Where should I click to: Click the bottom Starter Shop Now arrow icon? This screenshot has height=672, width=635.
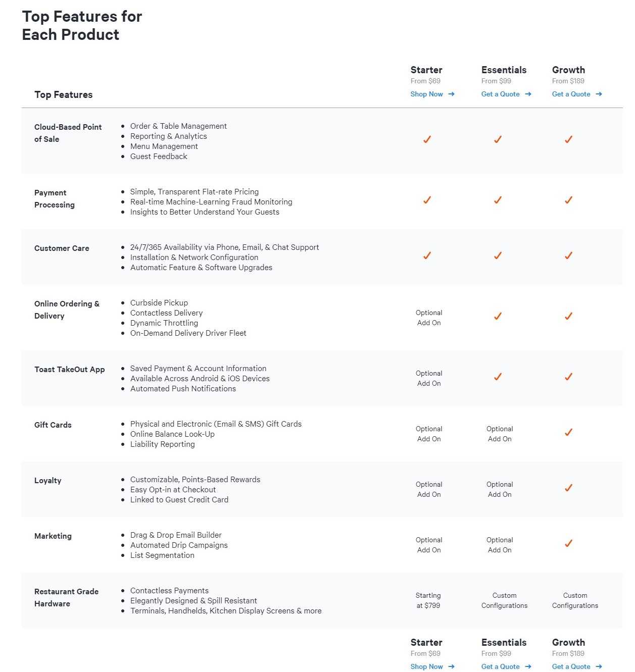click(x=451, y=667)
